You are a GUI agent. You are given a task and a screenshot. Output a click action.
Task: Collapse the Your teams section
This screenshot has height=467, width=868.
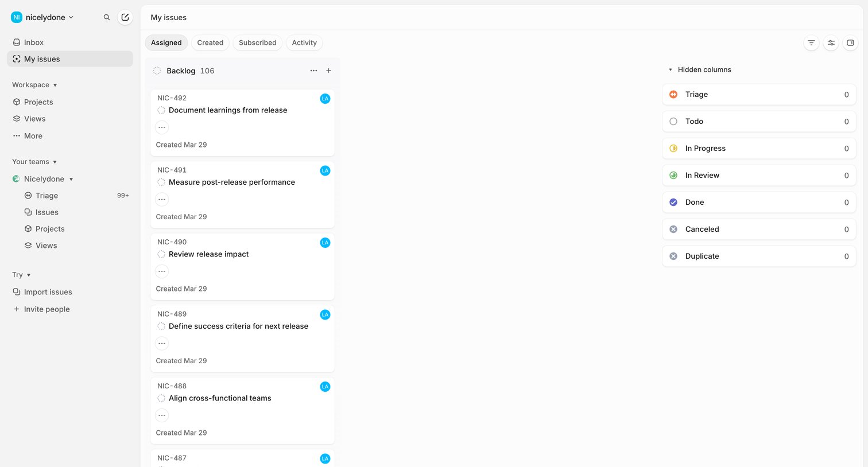coord(34,162)
